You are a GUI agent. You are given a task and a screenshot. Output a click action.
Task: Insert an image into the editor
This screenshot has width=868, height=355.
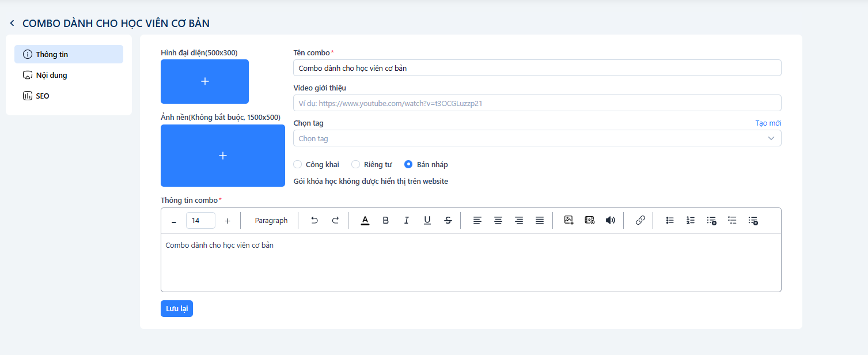pos(569,220)
